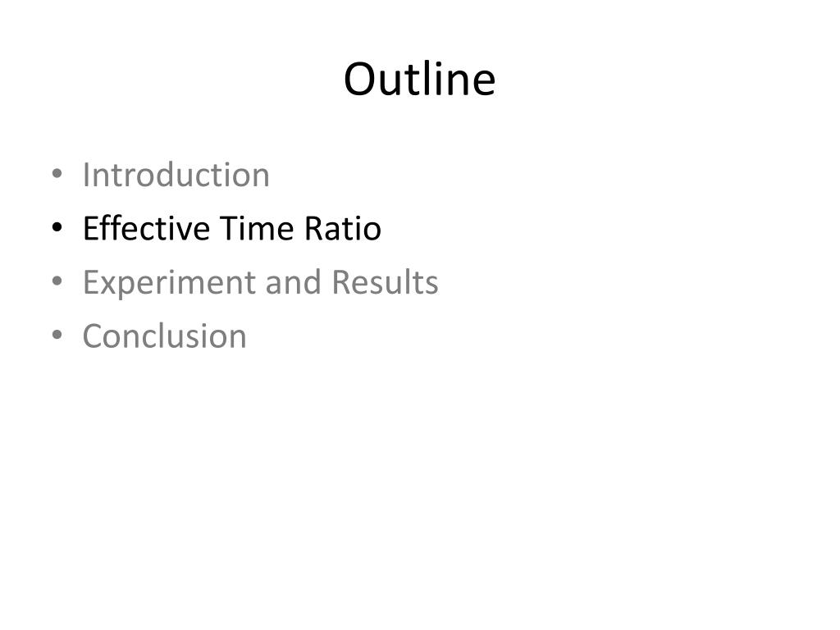Viewport: 840px width, 630px height.
Task: Click the capital "I" starting Introduction
Action: pyautogui.click(x=86, y=175)
